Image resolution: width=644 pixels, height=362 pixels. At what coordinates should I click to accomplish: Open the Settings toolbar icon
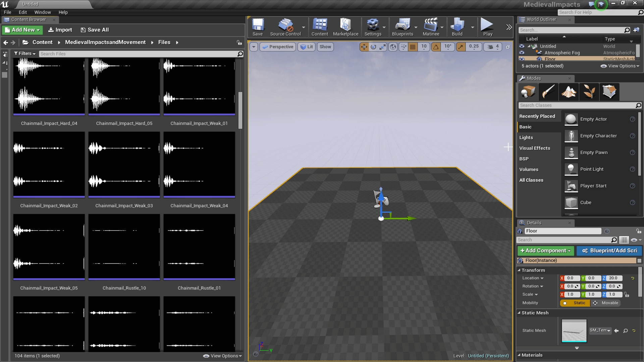(x=373, y=27)
